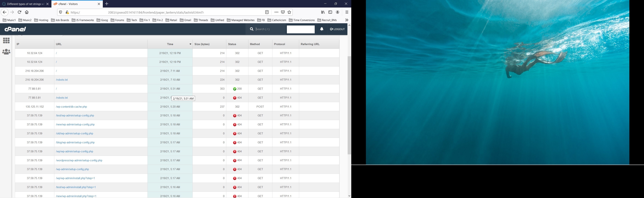The image size is (644, 198).
Task: Save page to Pocket icon
Action: 283,12
